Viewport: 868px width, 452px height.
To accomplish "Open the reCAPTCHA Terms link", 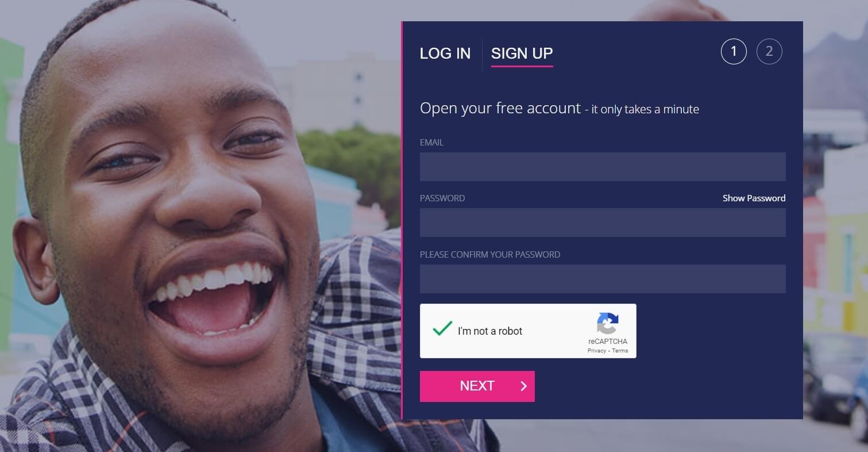I will click(620, 351).
